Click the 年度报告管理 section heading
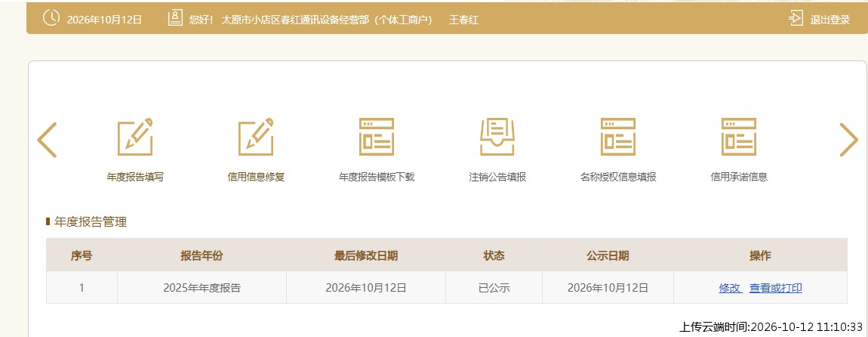This screenshot has height=337, width=868. tap(91, 222)
